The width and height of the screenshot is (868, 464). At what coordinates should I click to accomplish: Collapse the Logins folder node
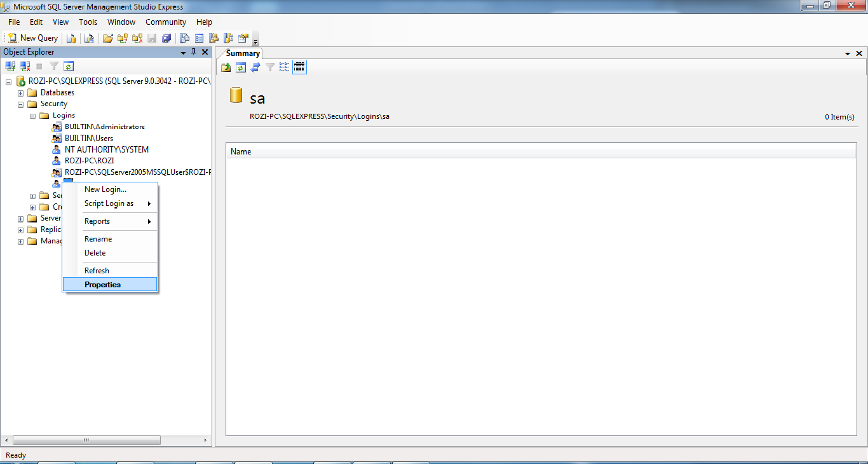click(32, 116)
